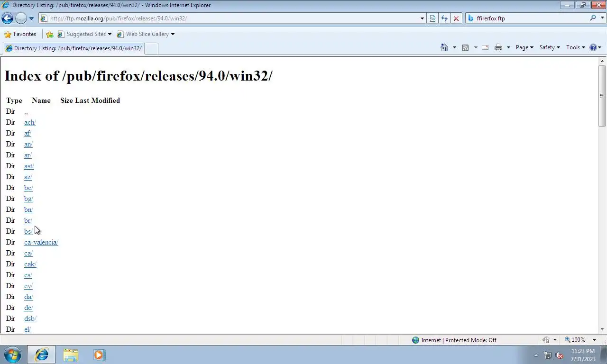The image size is (607, 364).
Task: Open Web Slice Gallery
Action: 146,34
